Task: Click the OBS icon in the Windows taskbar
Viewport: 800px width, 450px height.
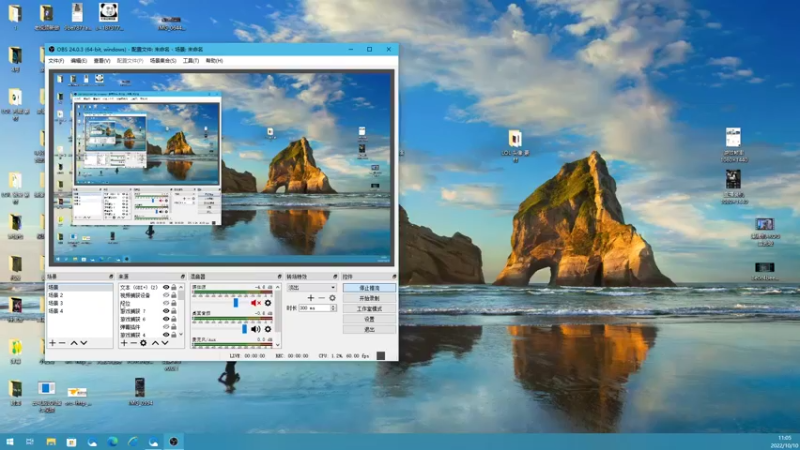Action: pos(173,442)
